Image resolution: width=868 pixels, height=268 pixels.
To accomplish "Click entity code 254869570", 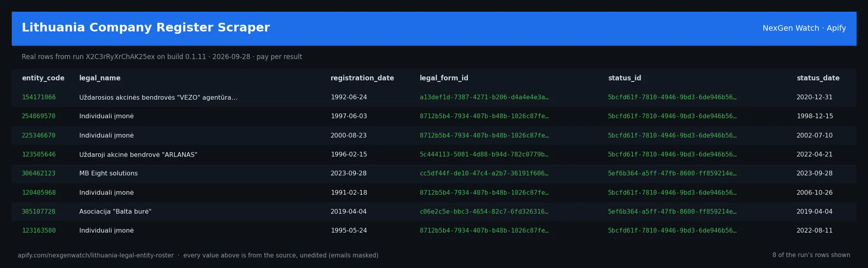I will pyautogui.click(x=39, y=116).
